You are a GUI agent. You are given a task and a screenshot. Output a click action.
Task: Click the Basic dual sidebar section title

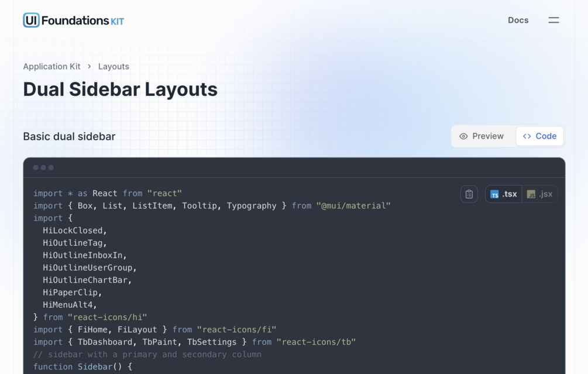pos(70,136)
